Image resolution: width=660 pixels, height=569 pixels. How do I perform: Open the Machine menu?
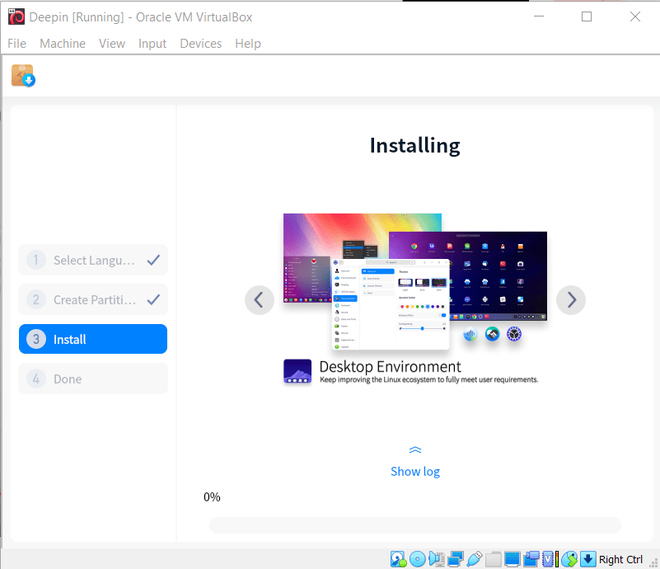click(62, 43)
